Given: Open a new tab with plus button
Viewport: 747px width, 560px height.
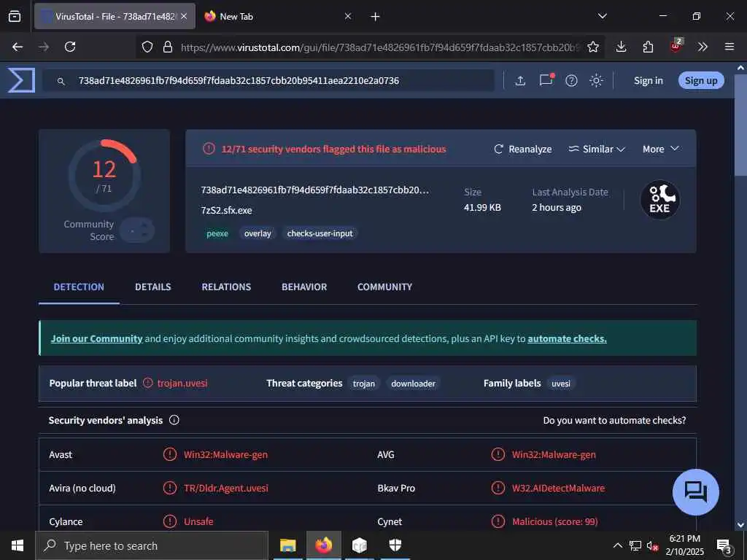Looking at the screenshot, I should pos(375,17).
